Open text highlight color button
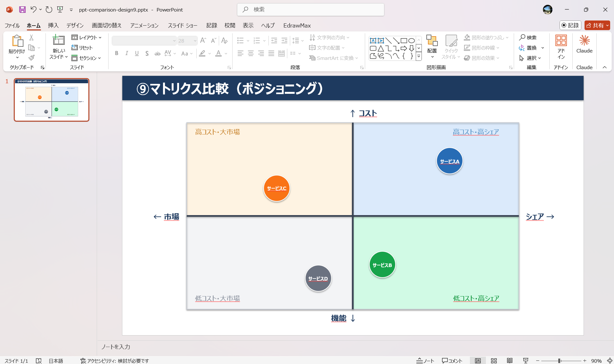This screenshot has height=364, width=614. pos(202,53)
